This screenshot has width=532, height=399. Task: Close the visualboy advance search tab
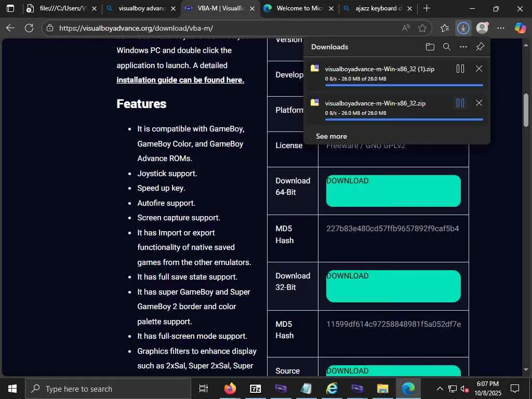click(x=173, y=9)
